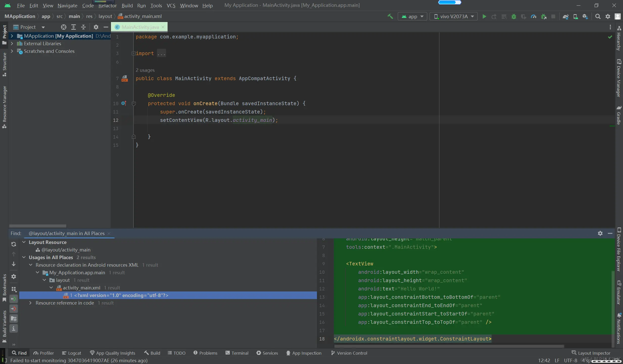Click the UTF-8 encoding status bar entry

570,360
